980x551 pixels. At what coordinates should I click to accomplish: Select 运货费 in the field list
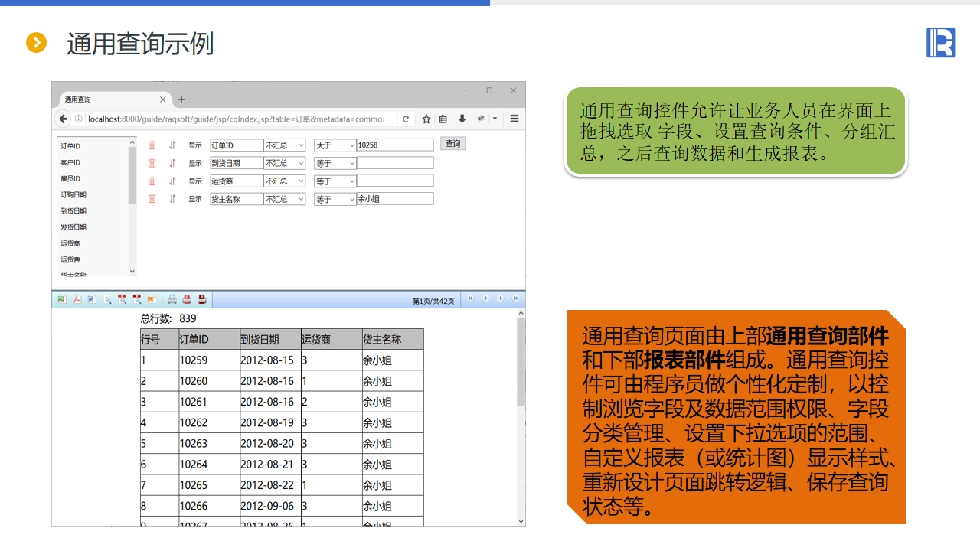tap(70, 259)
